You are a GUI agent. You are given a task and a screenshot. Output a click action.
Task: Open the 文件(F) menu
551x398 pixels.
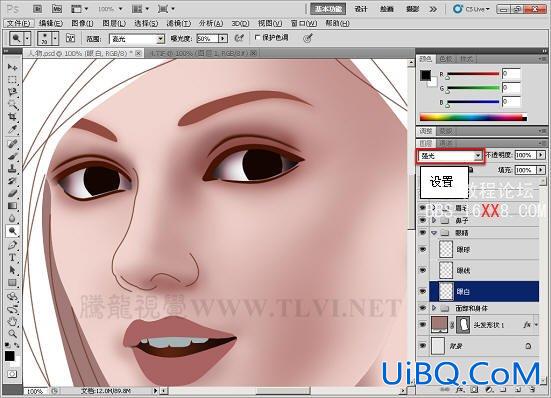click(x=19, y=24)
